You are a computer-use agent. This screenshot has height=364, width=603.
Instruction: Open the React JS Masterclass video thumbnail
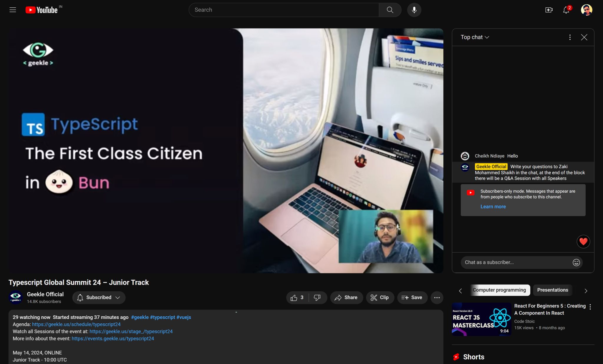(x=481, y=319)
